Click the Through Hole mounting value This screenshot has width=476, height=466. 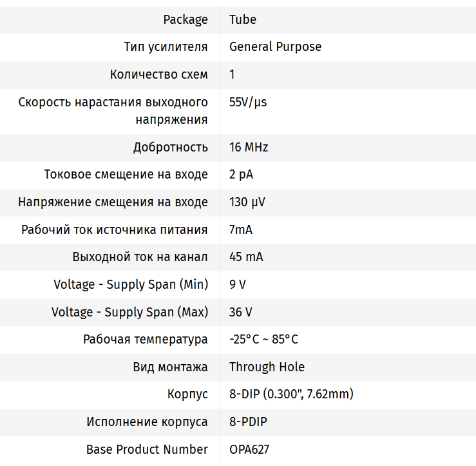click(x=267, y=367)
